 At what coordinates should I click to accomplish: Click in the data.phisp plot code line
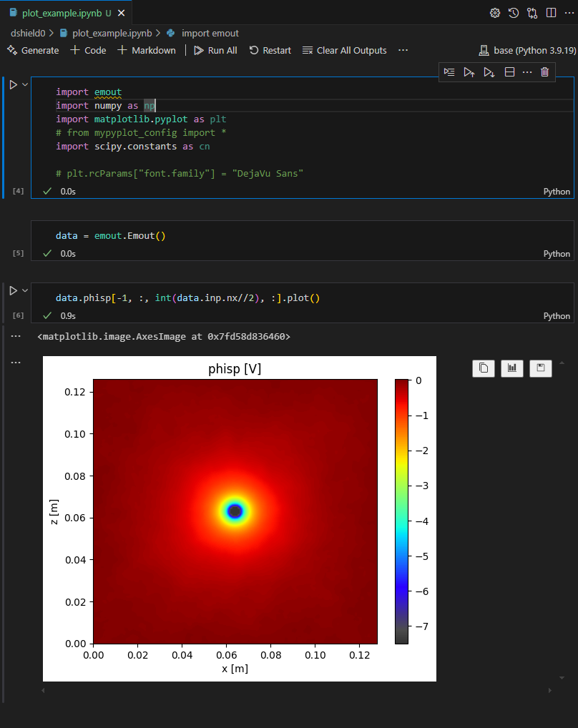[x=187, y=298]
